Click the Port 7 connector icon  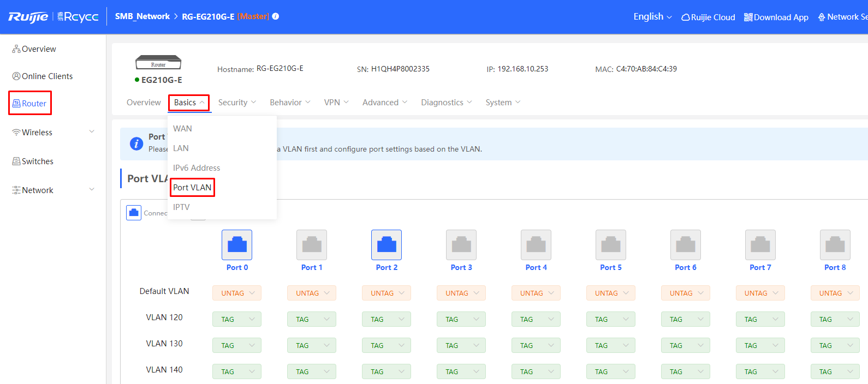click(x=760, y=245)
